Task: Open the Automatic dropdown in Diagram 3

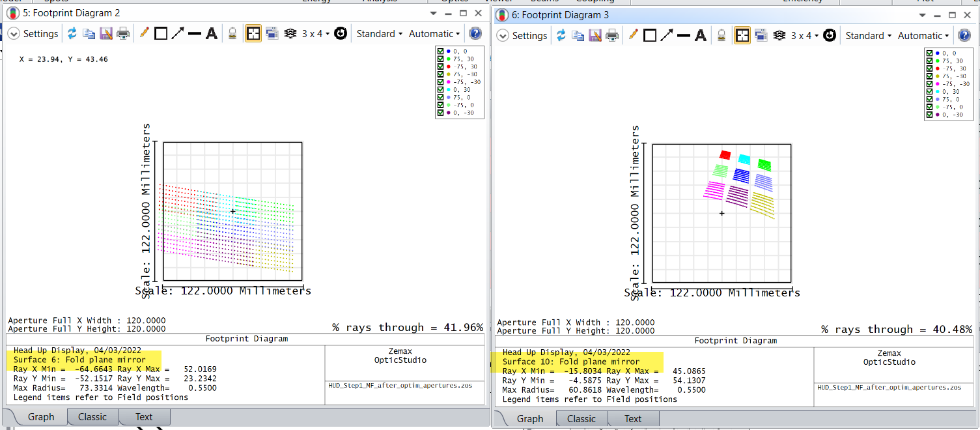Action: (x=923, y=35)
